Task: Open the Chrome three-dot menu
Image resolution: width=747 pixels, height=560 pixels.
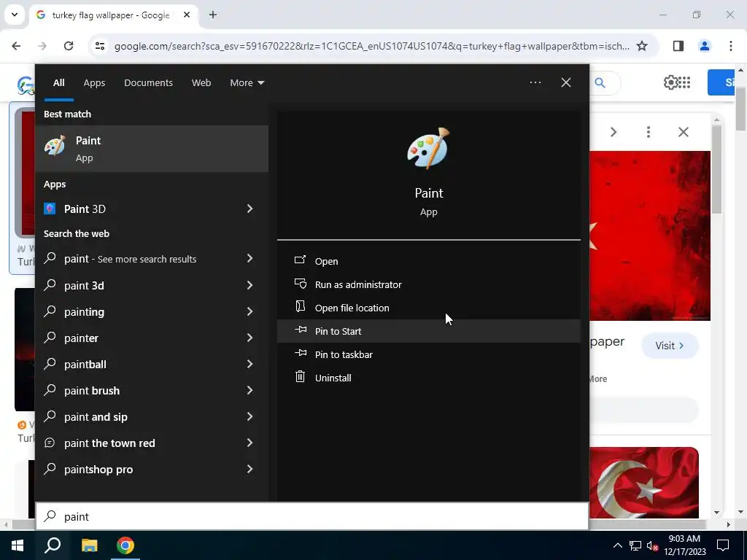Action: [x=731, y=46]
